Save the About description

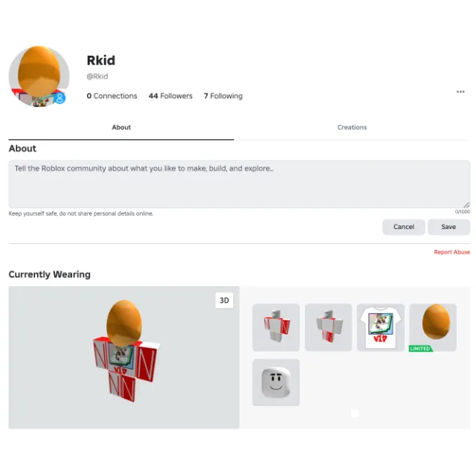coord(448,227)
